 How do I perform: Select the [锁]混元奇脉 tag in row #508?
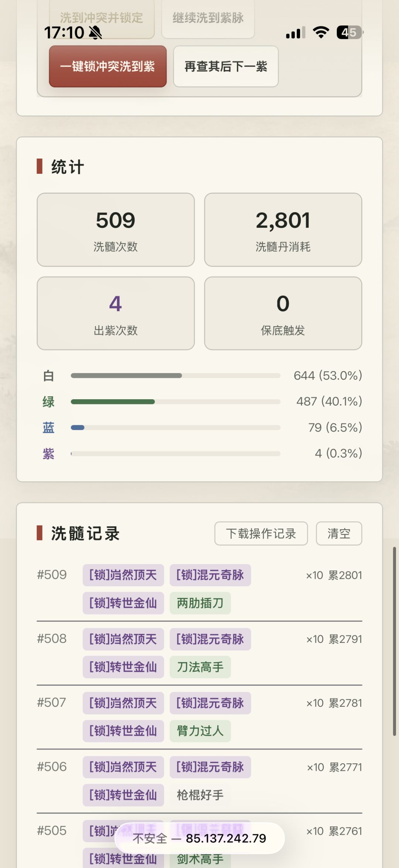click(x=210, y=639)
